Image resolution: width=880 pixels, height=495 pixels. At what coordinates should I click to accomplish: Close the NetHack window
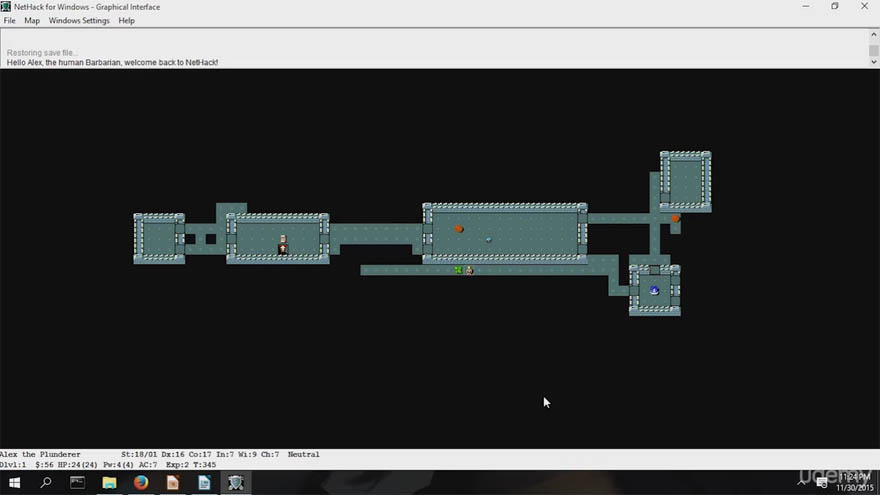[x=864, y=6]
